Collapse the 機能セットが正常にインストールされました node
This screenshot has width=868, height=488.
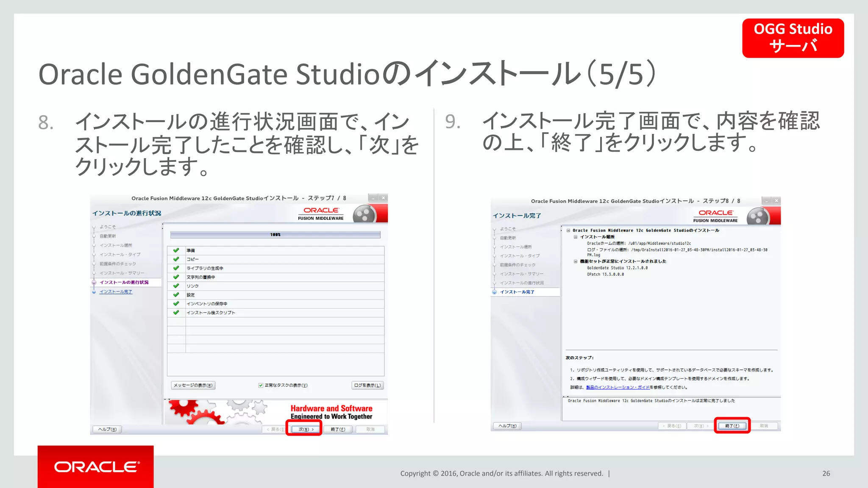tap(576, 261)
